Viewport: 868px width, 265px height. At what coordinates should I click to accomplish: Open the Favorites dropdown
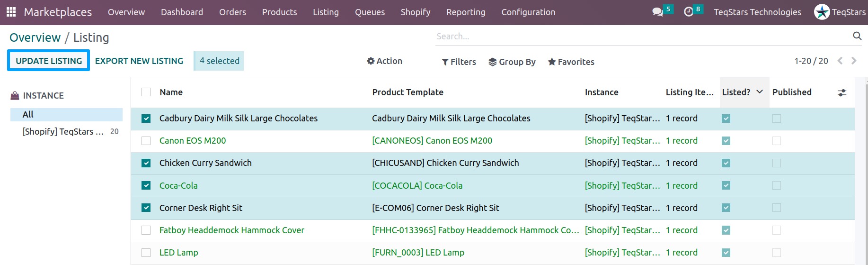point(571,62)
